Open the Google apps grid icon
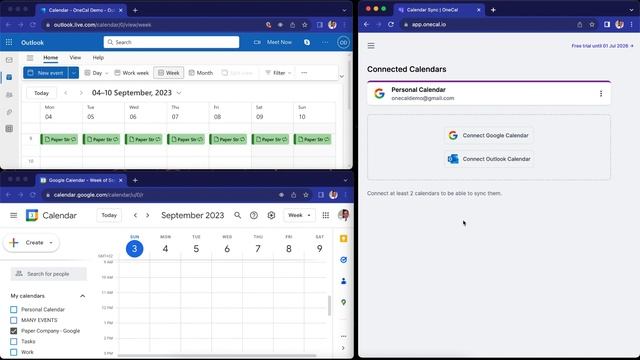 [x=326, y=215]
